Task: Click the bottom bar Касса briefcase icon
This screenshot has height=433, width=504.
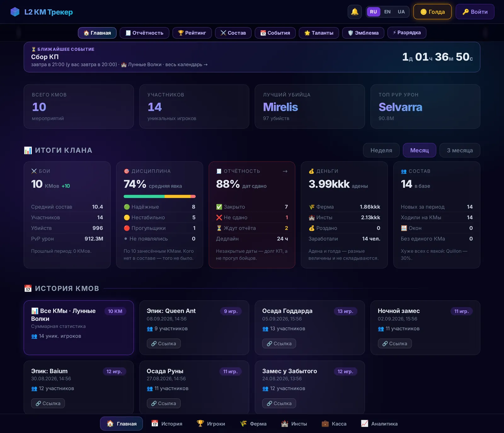Action: coord(325,424)
